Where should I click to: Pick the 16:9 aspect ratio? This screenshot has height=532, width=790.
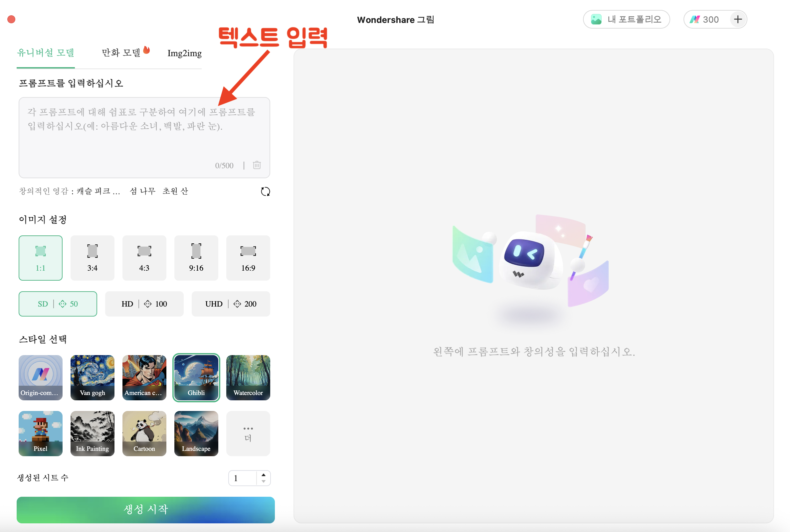click(248, 258)
